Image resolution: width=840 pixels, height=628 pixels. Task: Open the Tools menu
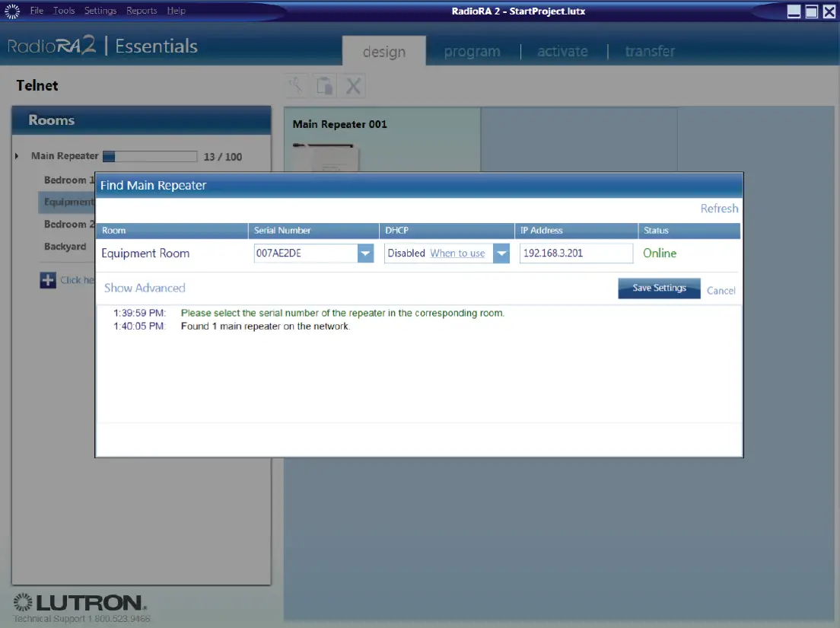pos(64,11)
